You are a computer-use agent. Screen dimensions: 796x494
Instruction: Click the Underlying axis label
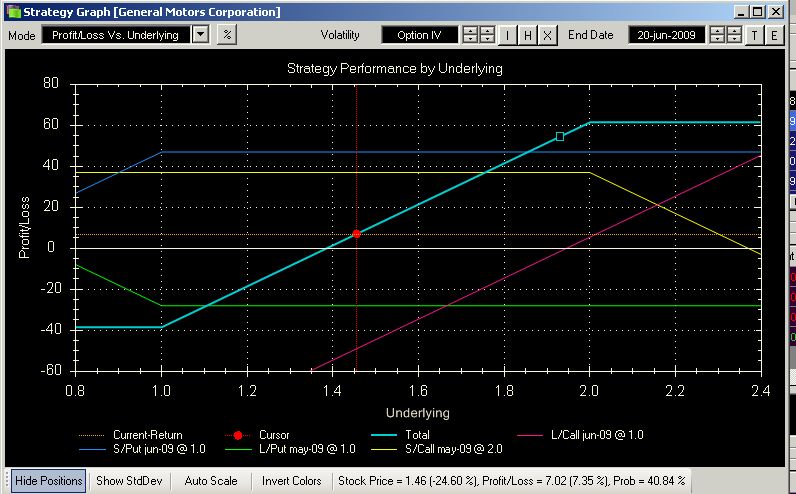pyautogui.click(x=418, y=413)
